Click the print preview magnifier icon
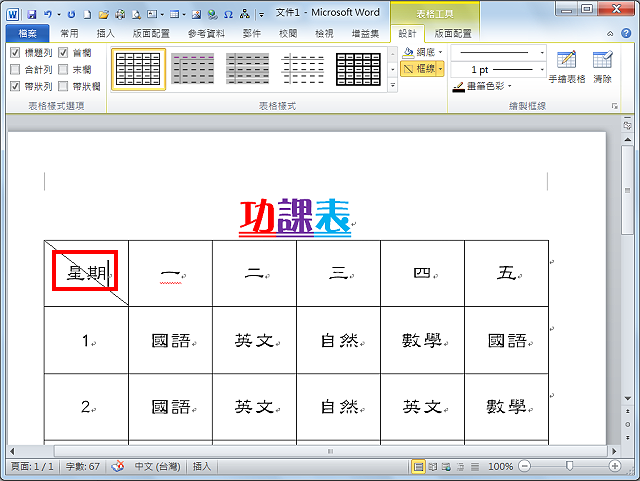Screen dimensions: 640x481 136,15
